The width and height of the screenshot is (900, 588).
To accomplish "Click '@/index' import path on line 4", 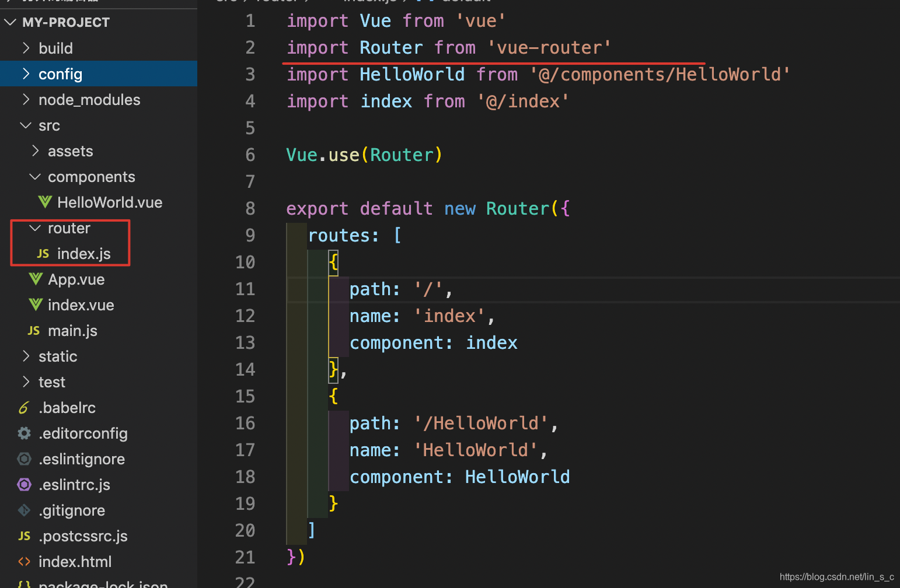I will pyautogui.click(x=523, y=101).
